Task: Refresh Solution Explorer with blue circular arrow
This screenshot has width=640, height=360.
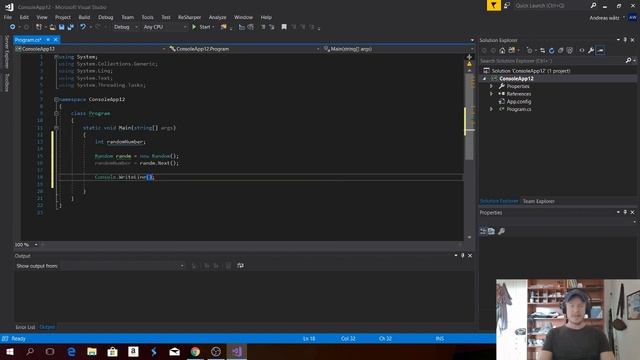Action: [x=551, y=51]
